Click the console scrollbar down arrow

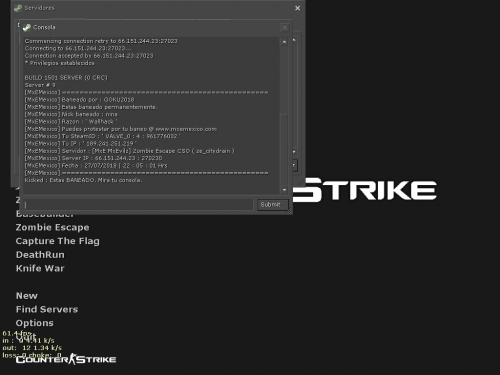(x=284, y=190)
